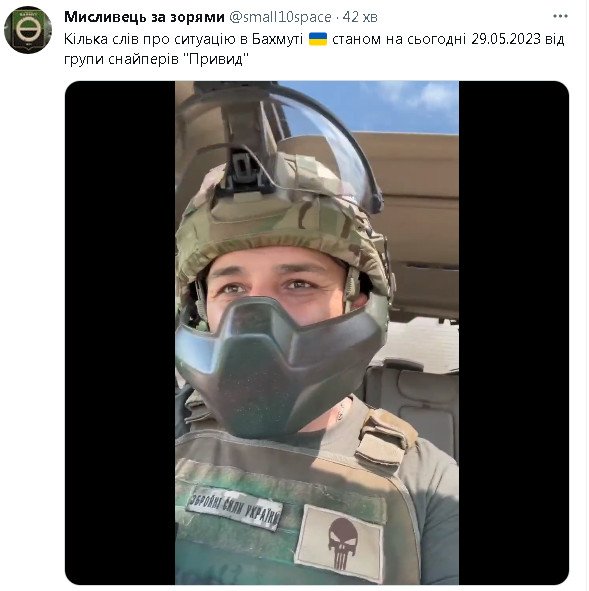Click the author's round profile avatar

(x=28, y=30)
